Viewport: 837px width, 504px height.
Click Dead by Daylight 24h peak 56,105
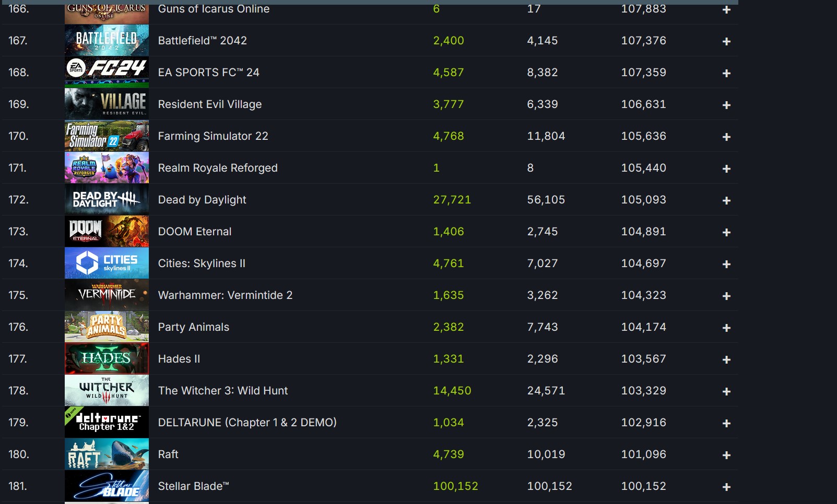click(546, 199)
